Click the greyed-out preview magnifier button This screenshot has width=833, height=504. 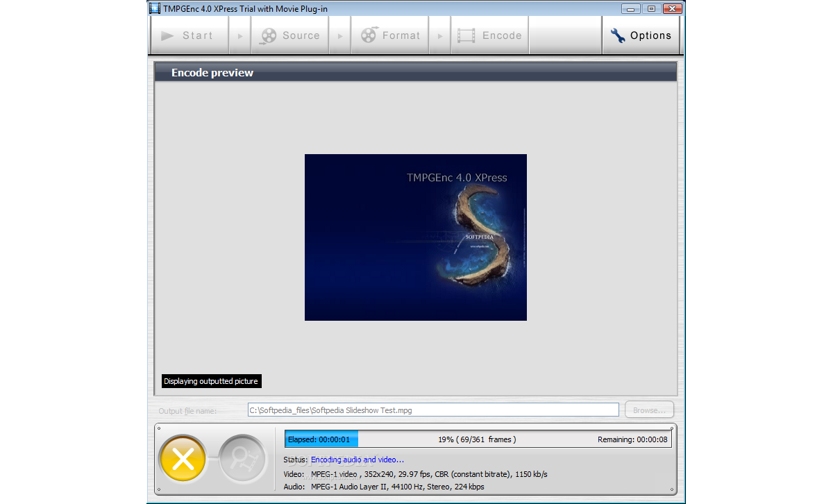point(243,459)
